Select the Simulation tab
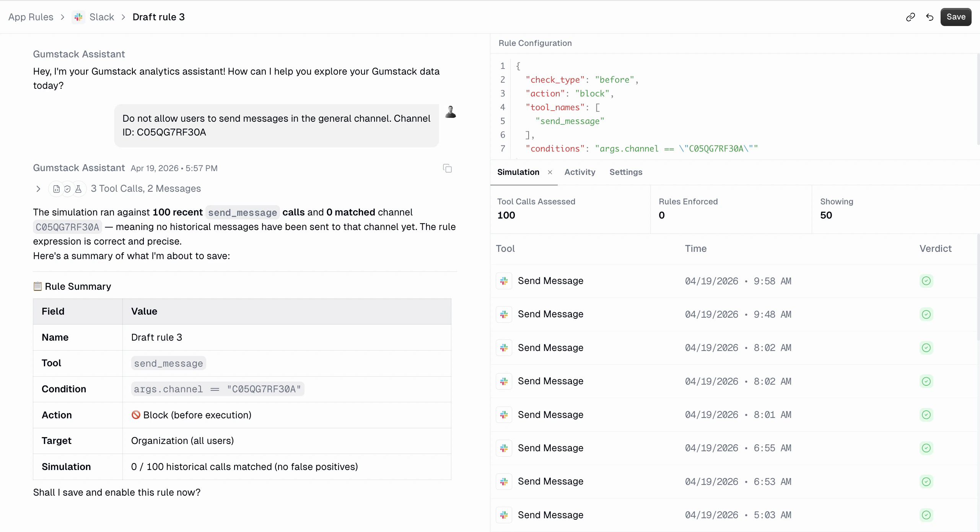 pyautogui.click(x=518, y=172)
